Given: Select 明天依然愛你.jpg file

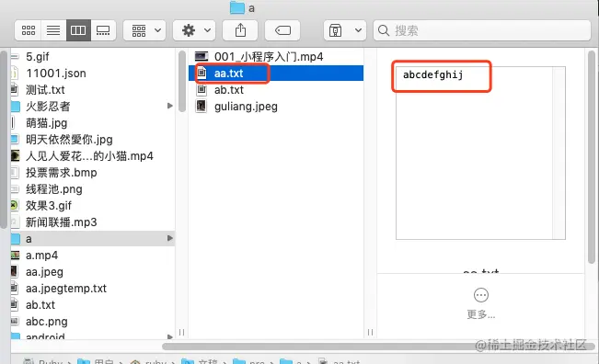Looking at the screenshot, I should click(x=69, y=140).
